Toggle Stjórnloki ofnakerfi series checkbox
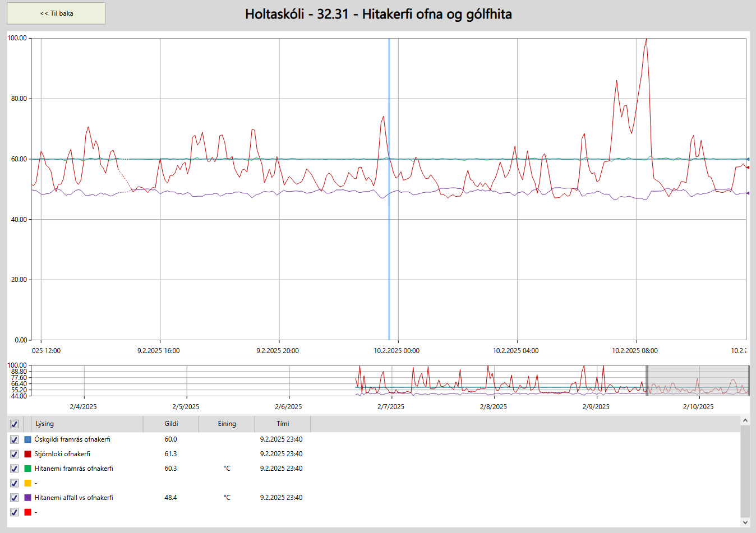The image size is (756, 533). [14, 454]
